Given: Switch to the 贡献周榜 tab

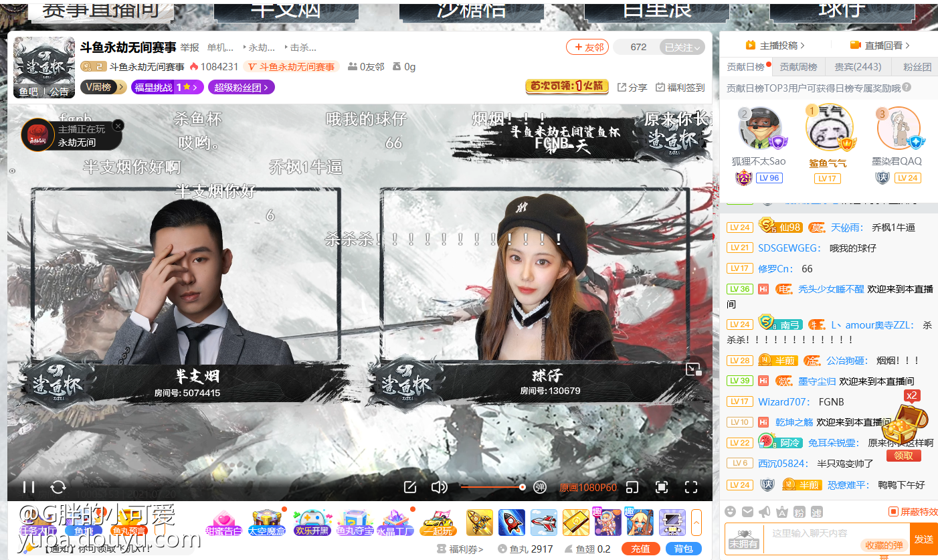Looking at the screenshot, I should pos(798,67).
